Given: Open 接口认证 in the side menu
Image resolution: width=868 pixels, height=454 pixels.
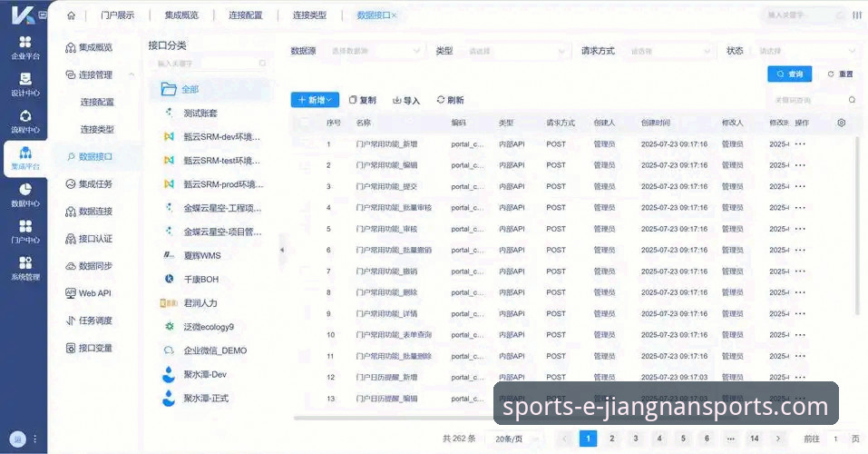Looking at the screenshot, I should coord(89,239).
